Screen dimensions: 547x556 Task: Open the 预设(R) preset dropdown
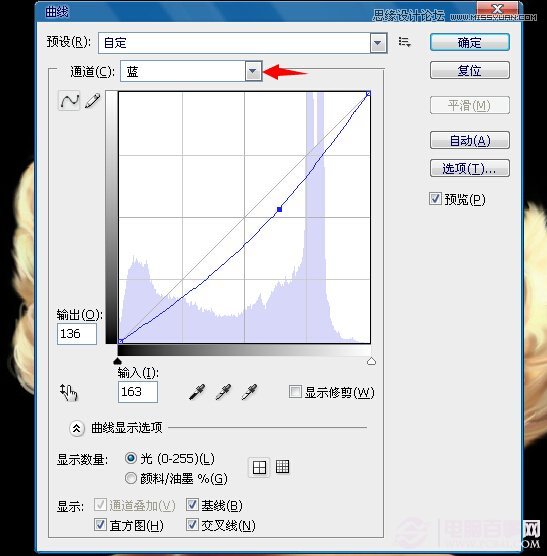click(378, 43)
